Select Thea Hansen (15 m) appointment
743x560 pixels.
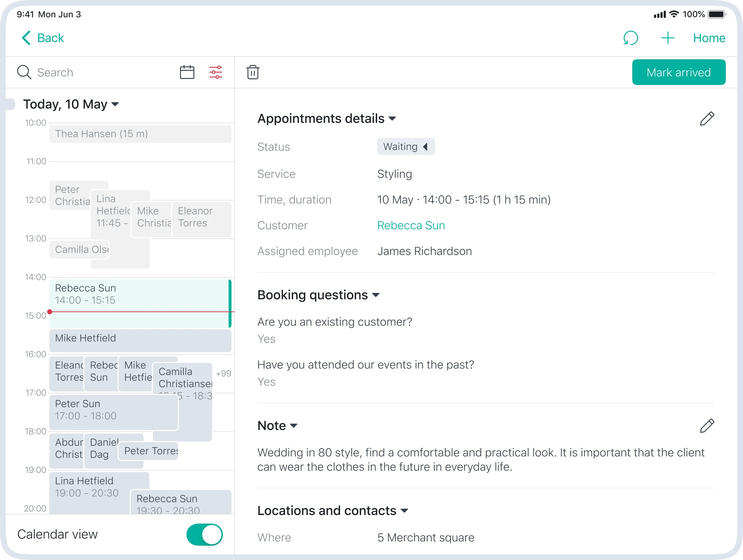140,134
